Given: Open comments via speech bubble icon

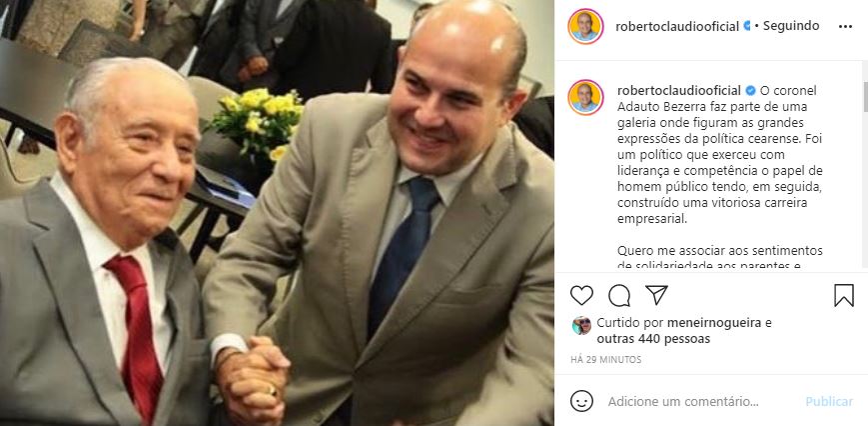Looking at the screenshot, I should 619,295.
